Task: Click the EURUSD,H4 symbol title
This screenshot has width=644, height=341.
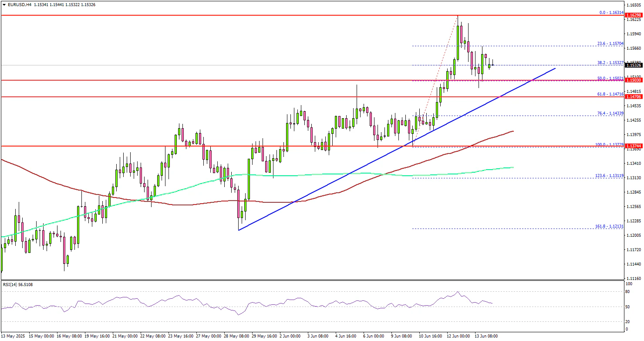Action: 17,4
